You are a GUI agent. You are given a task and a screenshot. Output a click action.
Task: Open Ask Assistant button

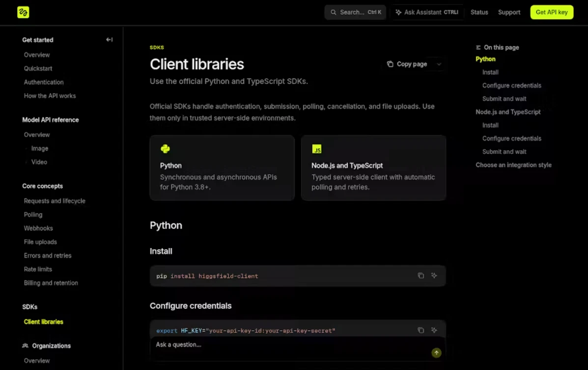pos(427,12)
